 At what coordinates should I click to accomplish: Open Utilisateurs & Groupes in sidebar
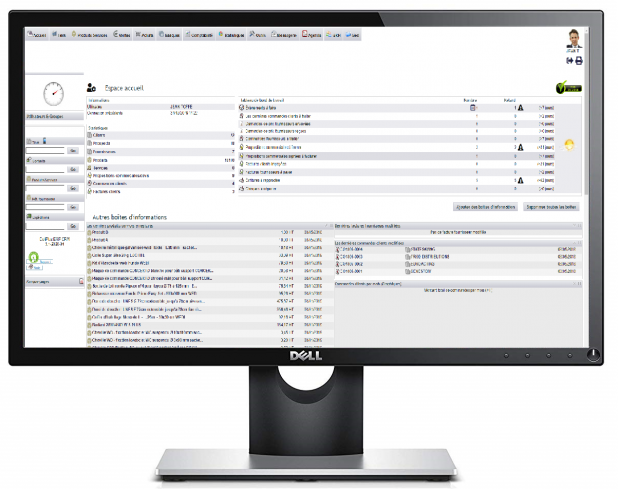pyautogui.click(x=45, y=117)
